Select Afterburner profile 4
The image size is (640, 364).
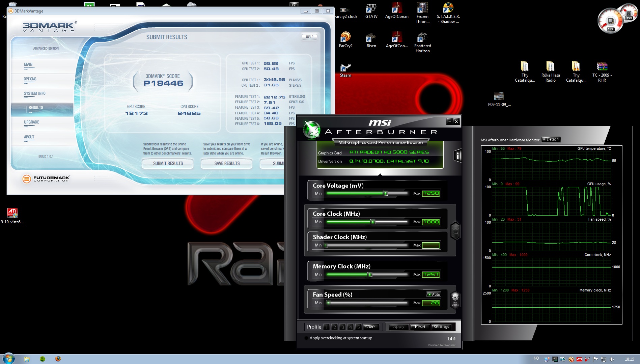(351, 327)
